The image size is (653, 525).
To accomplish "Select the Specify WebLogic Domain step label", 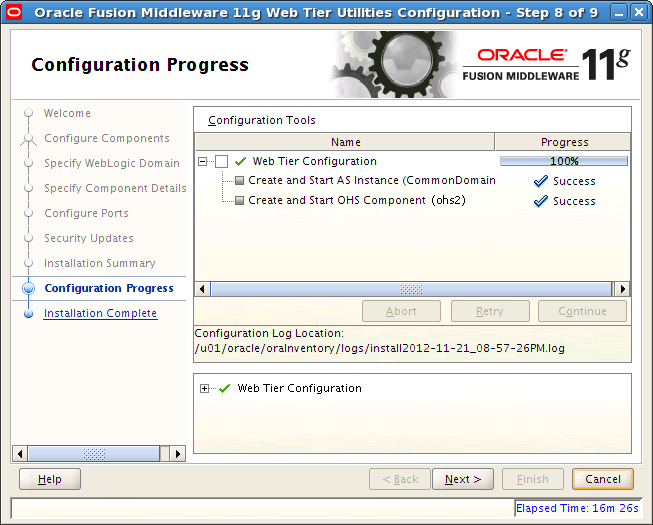I will tap(112, 163).
